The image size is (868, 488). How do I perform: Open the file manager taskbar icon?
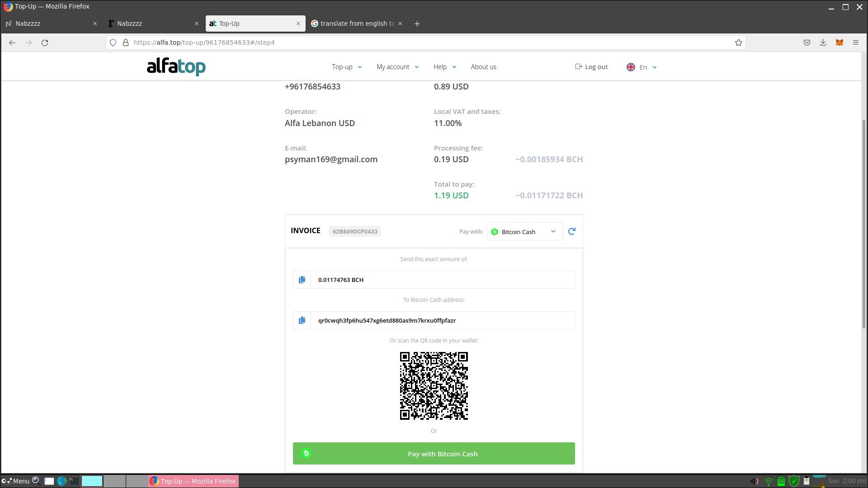[x=49, y=481]
